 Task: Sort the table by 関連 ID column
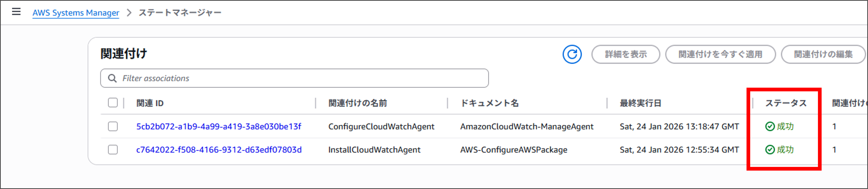pos(150,103)
